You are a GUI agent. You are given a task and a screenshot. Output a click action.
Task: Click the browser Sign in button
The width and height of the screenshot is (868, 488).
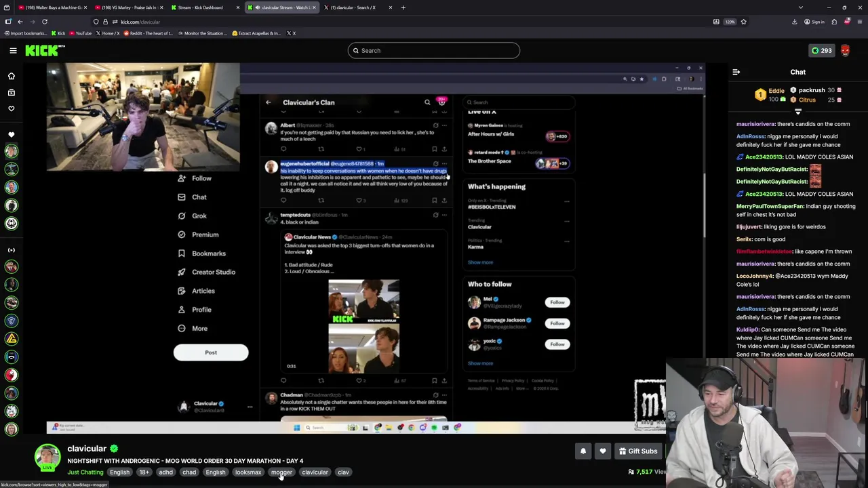[x=814, y=22]
